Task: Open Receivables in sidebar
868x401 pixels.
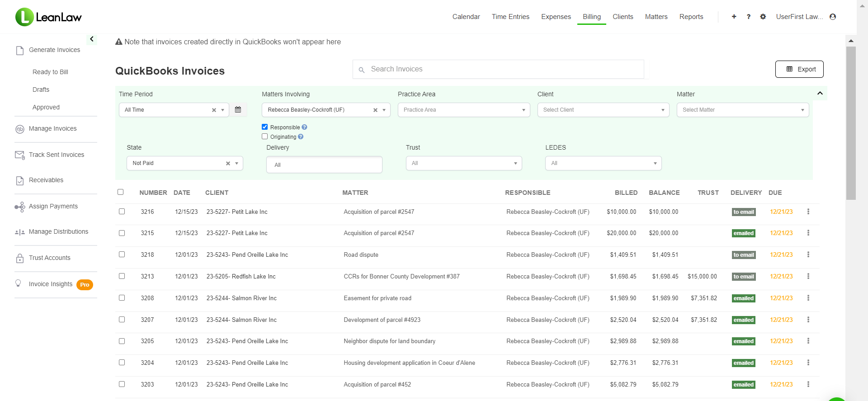Action: pyautogui.click(x=46, y=180)
